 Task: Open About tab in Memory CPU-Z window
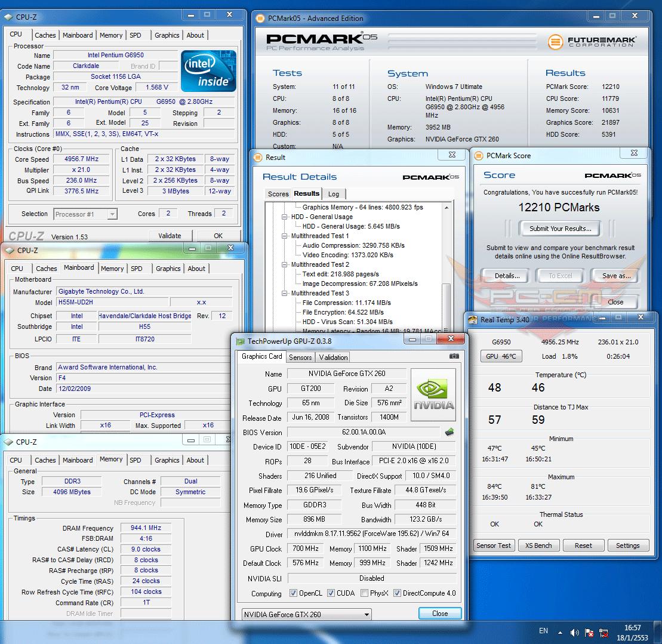tap(195, 460)
